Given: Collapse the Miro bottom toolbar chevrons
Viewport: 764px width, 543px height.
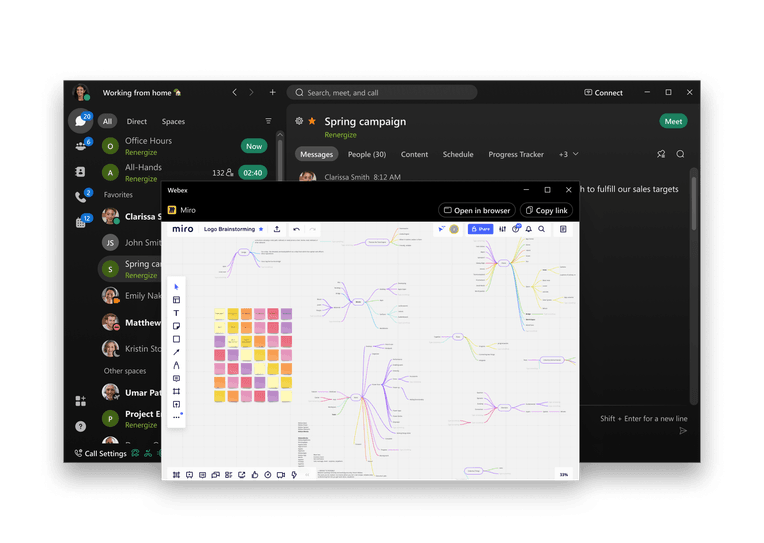Looking at the screenshot, I should 307,475.
